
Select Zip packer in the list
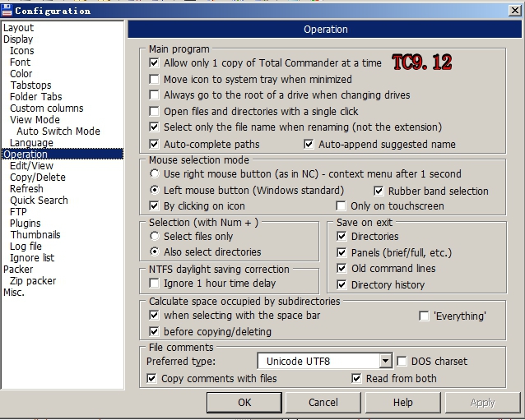(33, 280)
